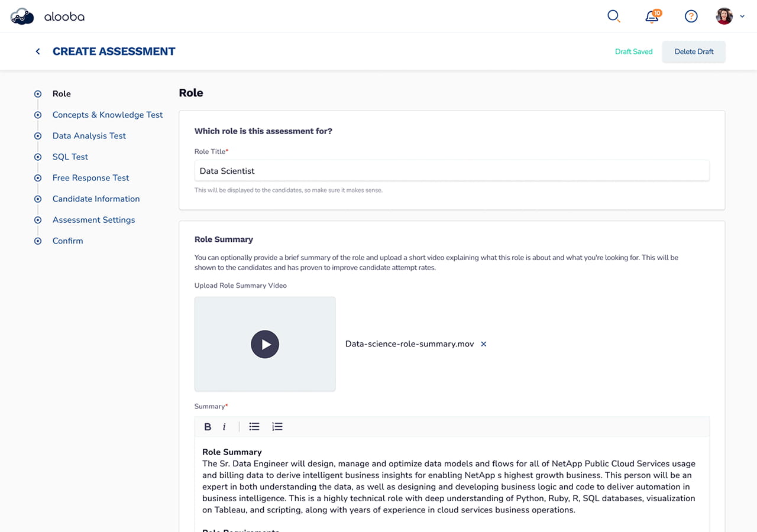Click the Data-science-role-summary.mov file name
The image size is (757, 532).
[x=409, y=344]
